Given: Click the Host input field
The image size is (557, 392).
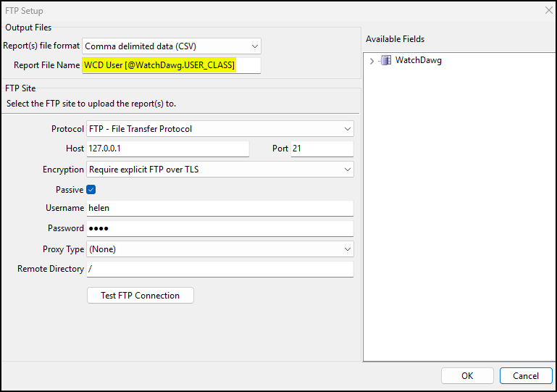Looking at the screenshot, I should pos(167,149).
